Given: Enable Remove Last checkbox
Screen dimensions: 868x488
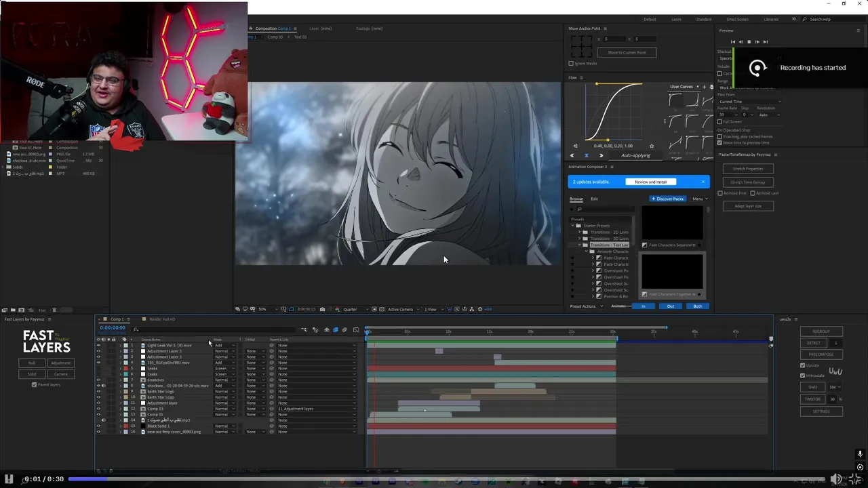Looking at the screenshot, I should click(752, 193).
